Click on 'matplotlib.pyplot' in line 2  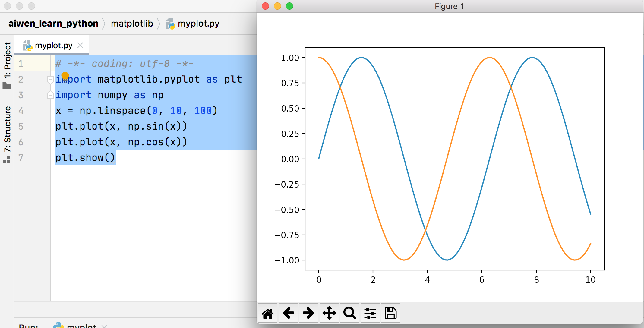pyautogui.click(x=149, y=79)
